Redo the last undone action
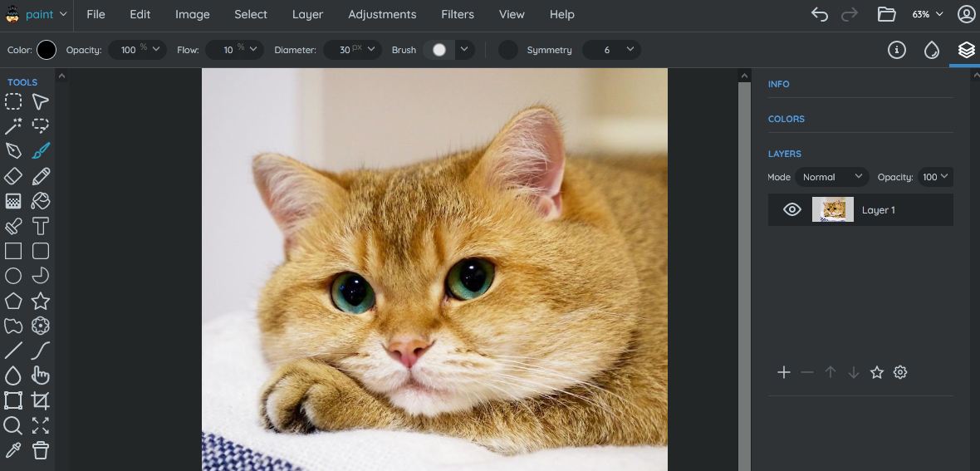This screenshot has width=980, height=471. click(x=850, y=14)
